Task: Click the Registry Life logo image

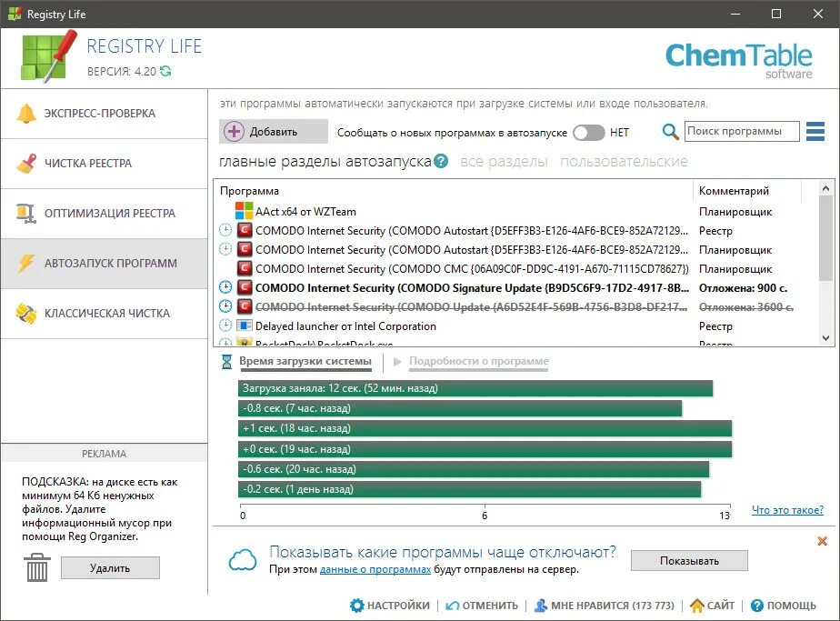Action: coord(49,56)
